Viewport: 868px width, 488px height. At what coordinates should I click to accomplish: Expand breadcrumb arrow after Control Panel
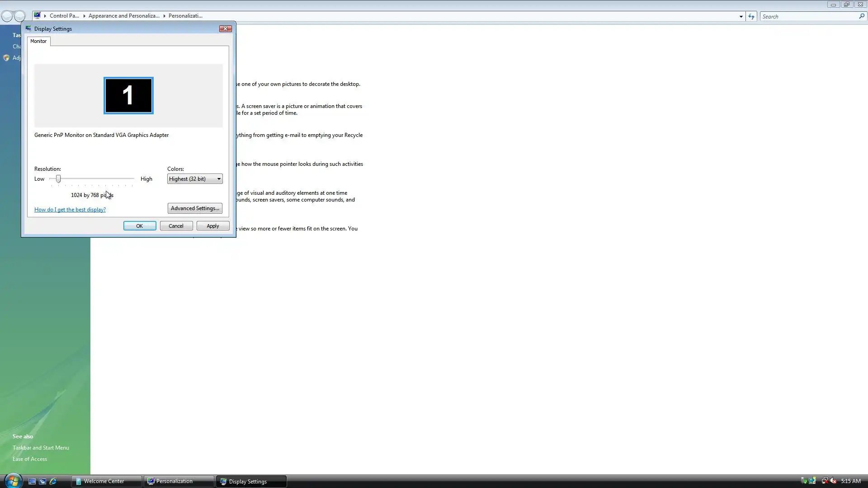(x=84, y=16)
